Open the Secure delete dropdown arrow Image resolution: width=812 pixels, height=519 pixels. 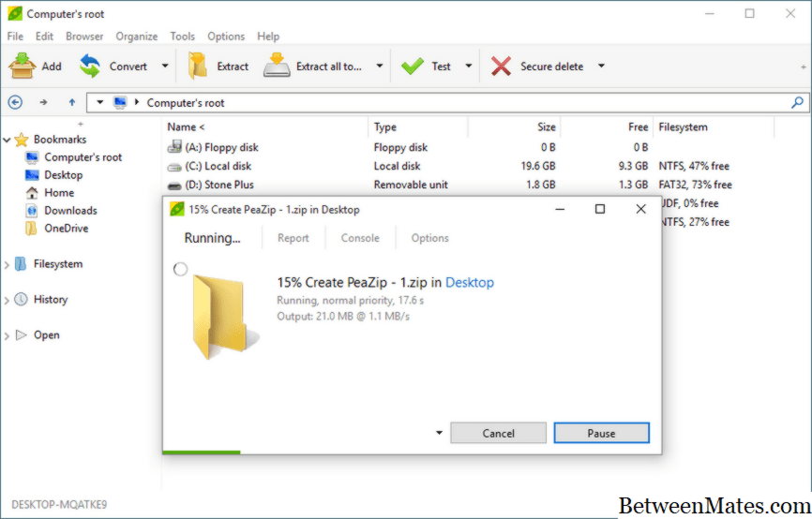[x=601, y=66]
